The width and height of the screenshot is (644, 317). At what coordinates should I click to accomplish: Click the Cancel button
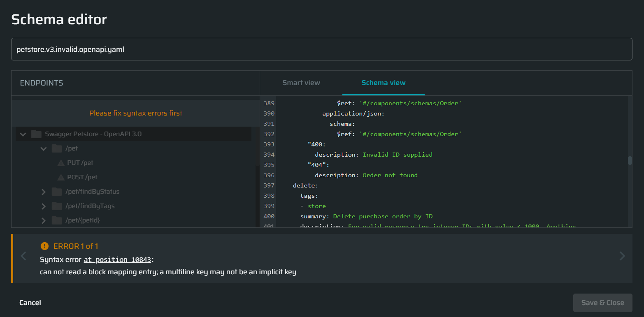pos(30,303)
